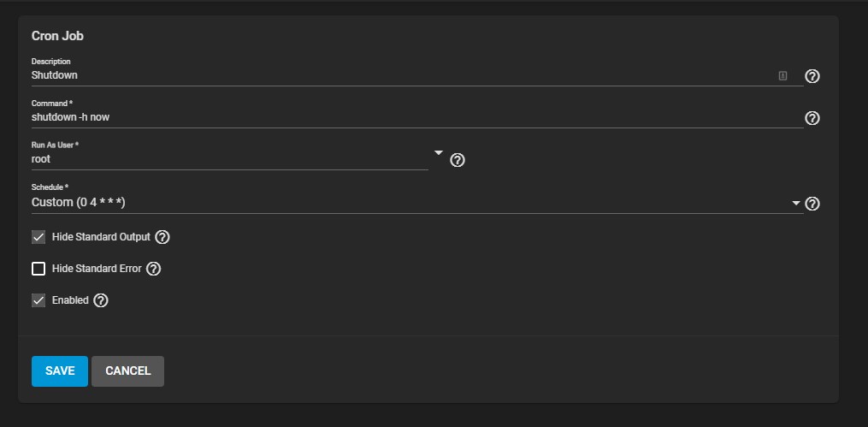Screen dimensions: 868x427
Task: Click the small autofill icon in Description
Action: tap(782, 76)
